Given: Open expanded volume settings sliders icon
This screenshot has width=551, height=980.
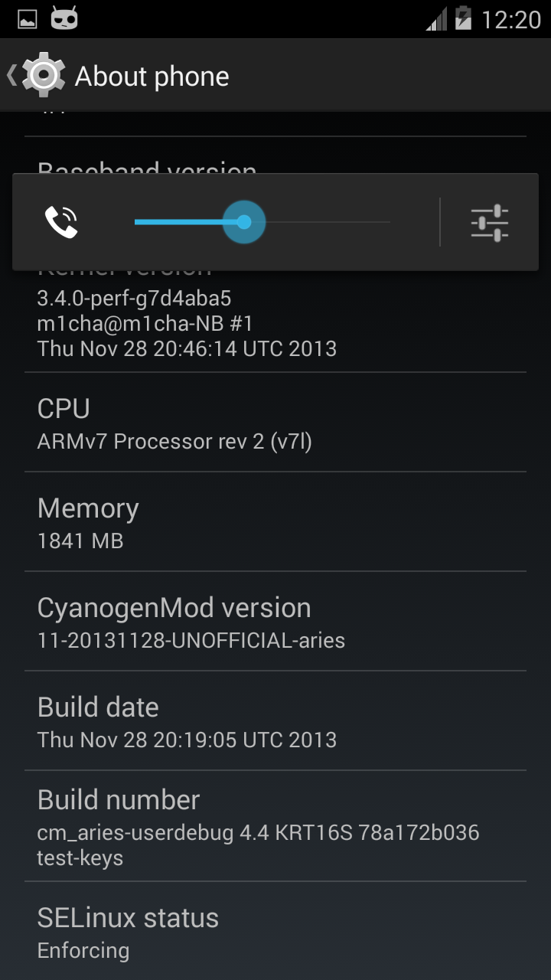Looking at the screenshot, I should pos(490,223).
